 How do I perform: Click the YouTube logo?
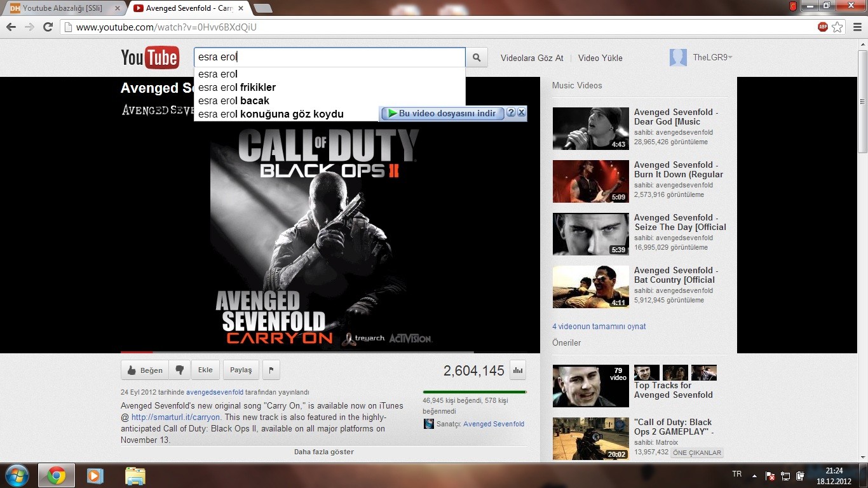tap(150, 58)
